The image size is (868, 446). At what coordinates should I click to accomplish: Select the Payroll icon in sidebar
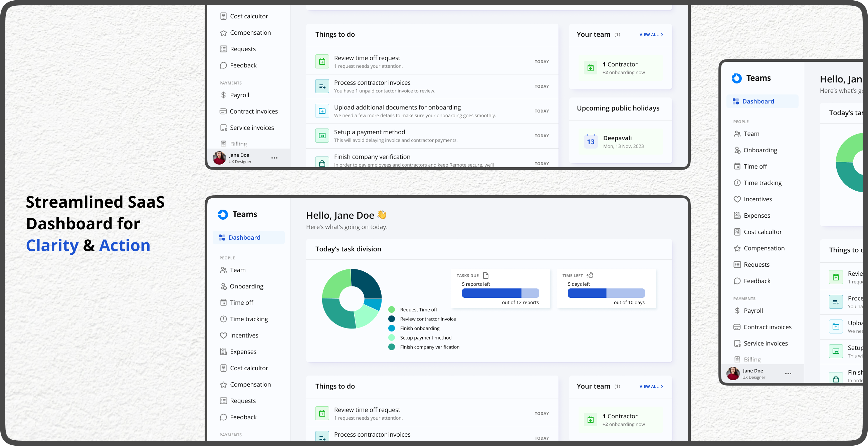[223, 95]
